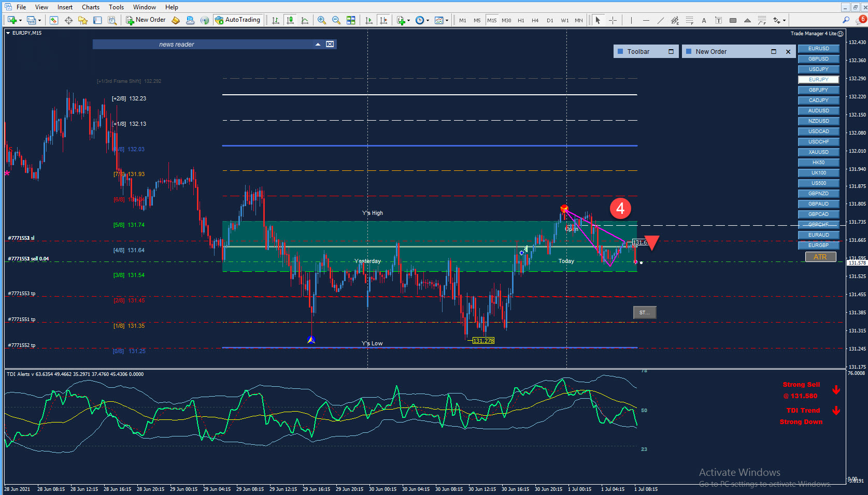Click the ATR button
868x495 pixels.
click(820, 257)
